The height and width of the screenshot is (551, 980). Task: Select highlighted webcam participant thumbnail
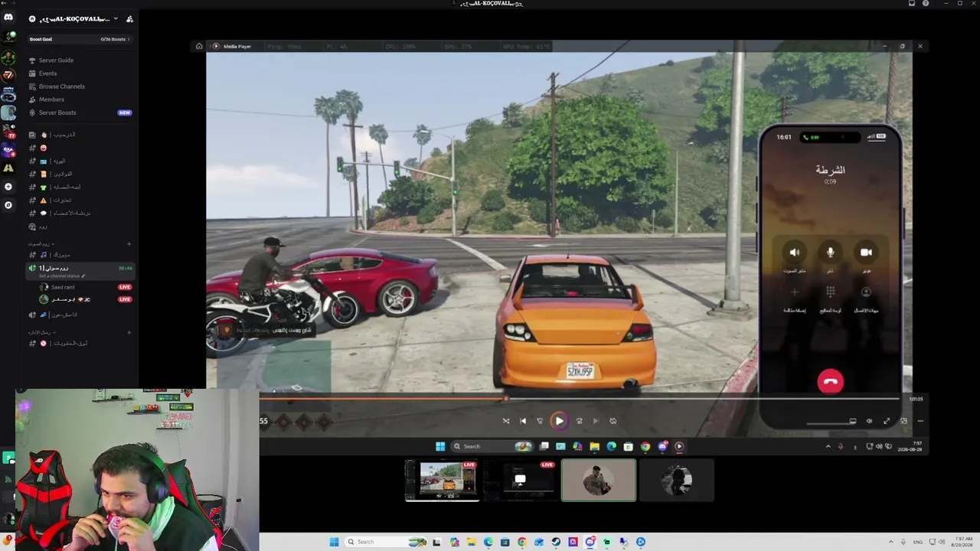click(x=599, y=480)
